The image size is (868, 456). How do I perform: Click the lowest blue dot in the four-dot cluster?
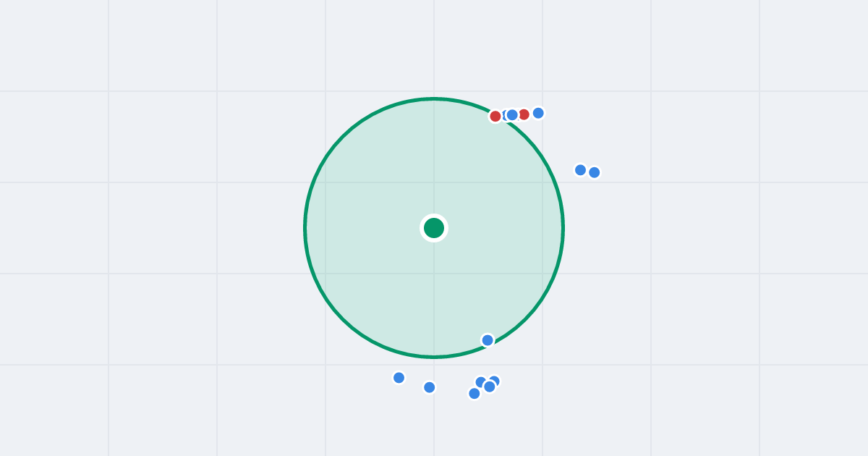click(475, 394)
